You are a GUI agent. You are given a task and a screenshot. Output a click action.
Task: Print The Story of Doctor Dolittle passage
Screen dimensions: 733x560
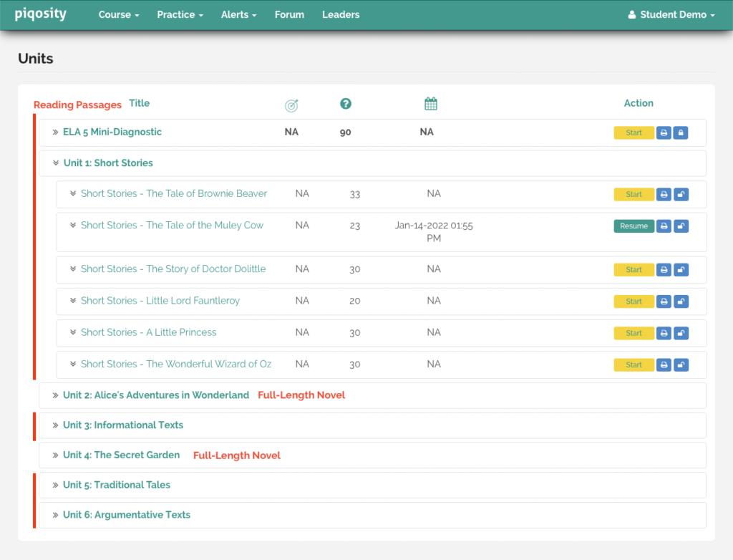pos(664,270)
